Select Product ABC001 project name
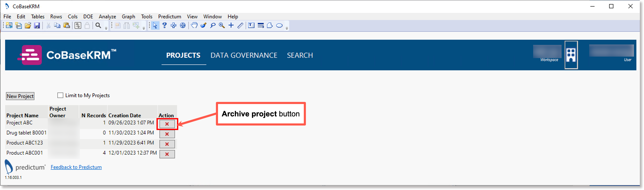Image resolution: width=644 pixels, height=190 pixels. [25, 153]
